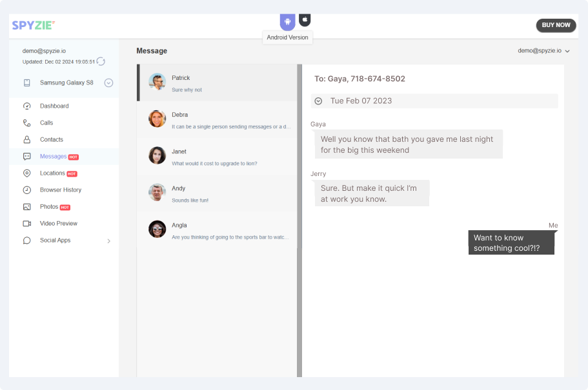Screen dimensions: 588x390
Task: Expand the Social Apps submenu
Action: tap(107, 240)
